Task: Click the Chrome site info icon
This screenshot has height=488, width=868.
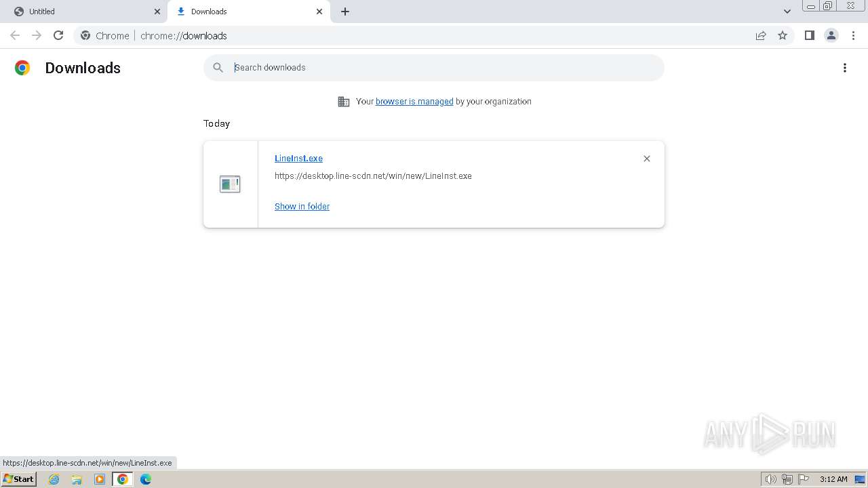Action: click(85, 35)
